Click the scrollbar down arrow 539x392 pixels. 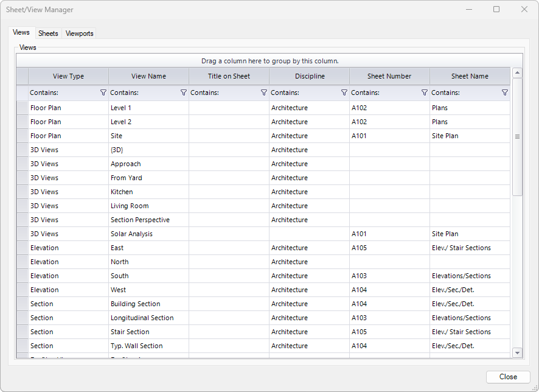[518, 352]
